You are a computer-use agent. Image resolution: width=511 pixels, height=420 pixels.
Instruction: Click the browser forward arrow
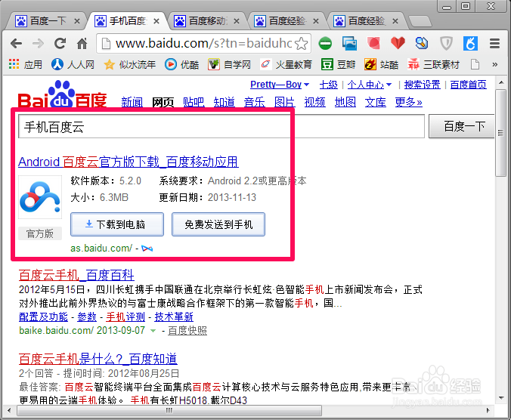[38, 43]
